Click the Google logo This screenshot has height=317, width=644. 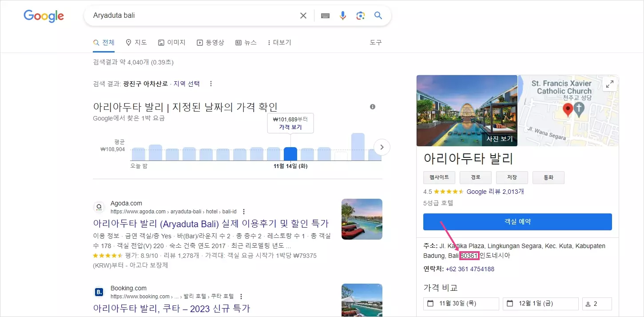[43, 16]
